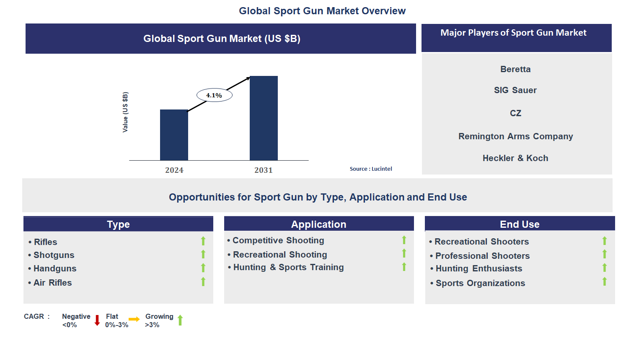Click the up arrow beside Air Rifles
644x349 pixels.
tap(203, 281)
